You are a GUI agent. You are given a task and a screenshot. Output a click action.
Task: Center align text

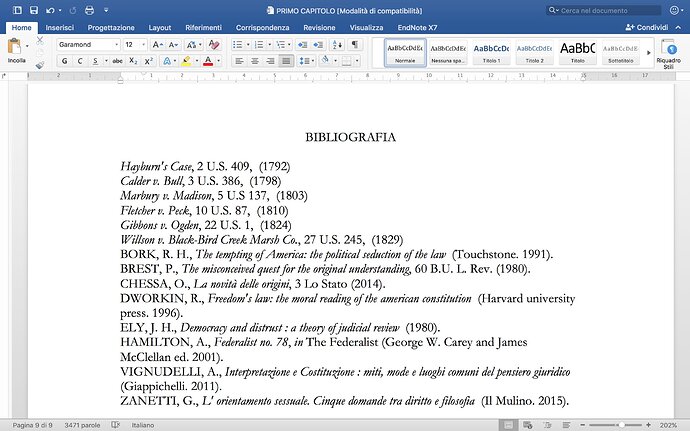tap(255, 61)
